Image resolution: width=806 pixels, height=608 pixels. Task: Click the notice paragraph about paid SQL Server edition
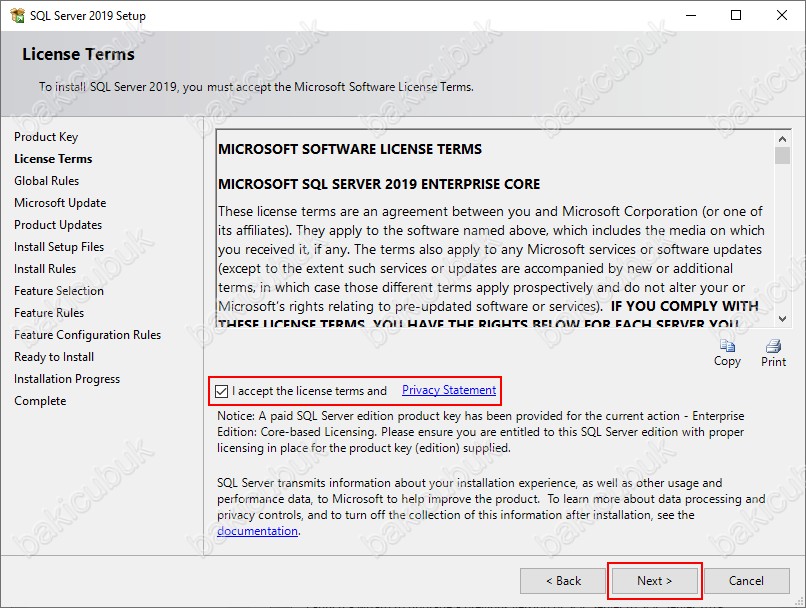481,432
